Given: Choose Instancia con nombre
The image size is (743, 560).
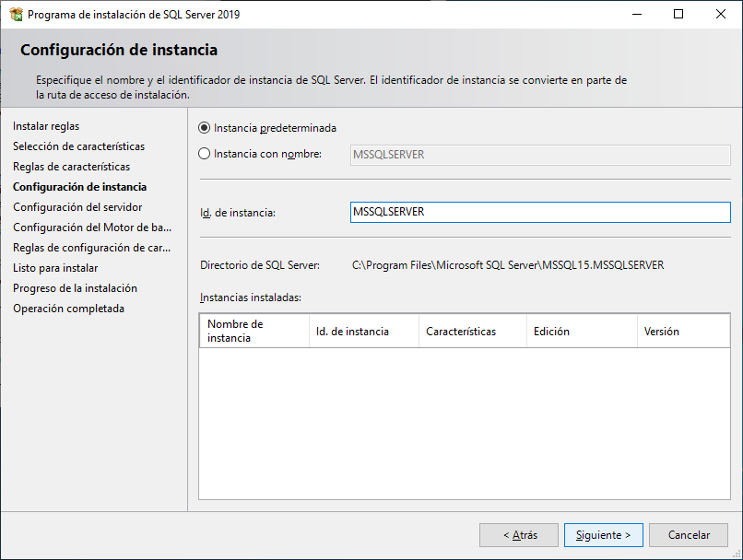Looking at the screenshot, I should 205,154.
